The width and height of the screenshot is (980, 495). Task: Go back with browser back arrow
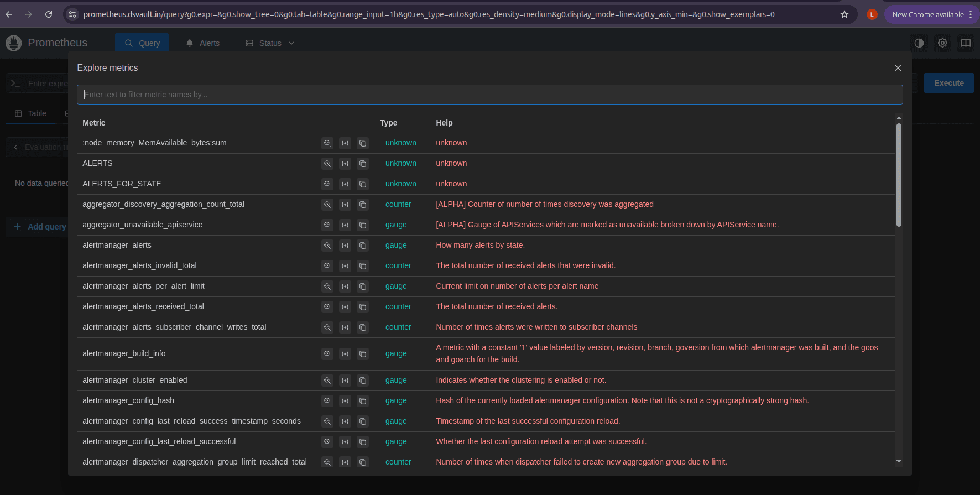(9, 14)
